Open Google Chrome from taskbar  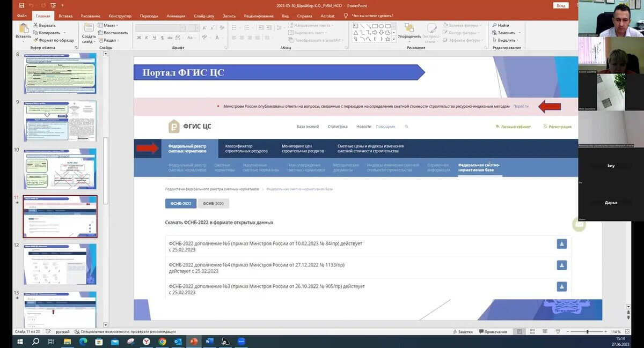click(162, 341)
